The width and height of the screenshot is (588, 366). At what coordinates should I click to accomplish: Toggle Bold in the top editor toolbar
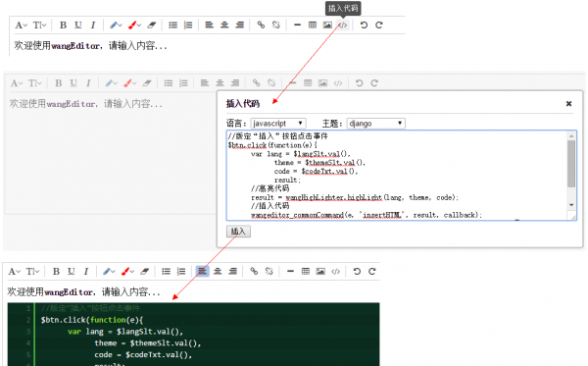[63, 26]
